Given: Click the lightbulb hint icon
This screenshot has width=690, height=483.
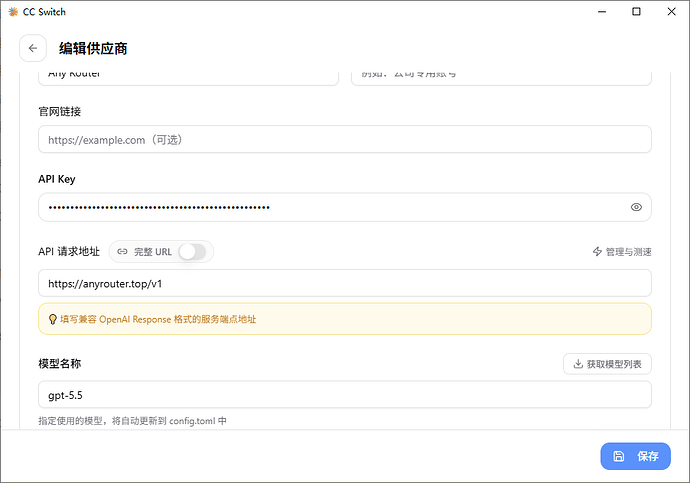Looking at the screenshot, I should pos(52,319).
